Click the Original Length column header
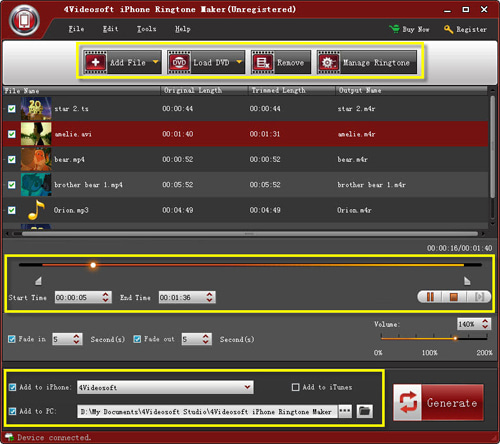 click(204, 91)
